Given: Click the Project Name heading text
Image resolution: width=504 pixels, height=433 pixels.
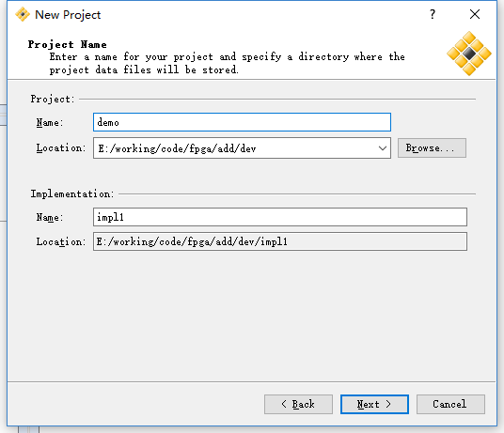Looking at the screenshot, I should [67, 44].
